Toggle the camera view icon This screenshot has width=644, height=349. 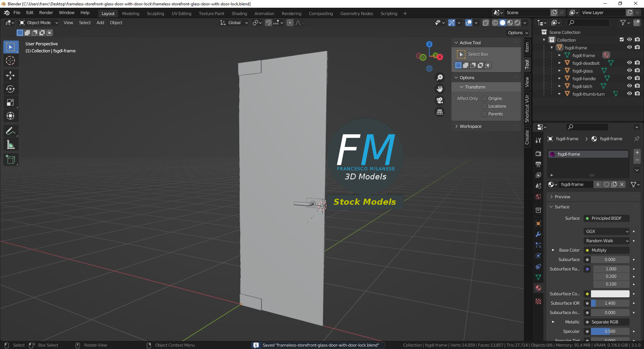pyautogui.click(x=439, y=100)
